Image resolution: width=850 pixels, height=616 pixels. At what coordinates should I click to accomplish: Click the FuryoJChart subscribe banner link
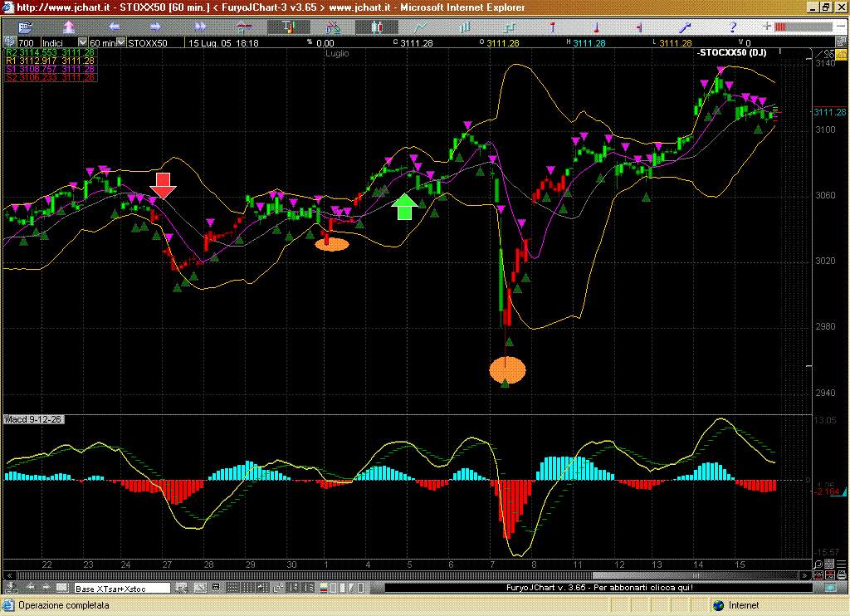(598, 588)
